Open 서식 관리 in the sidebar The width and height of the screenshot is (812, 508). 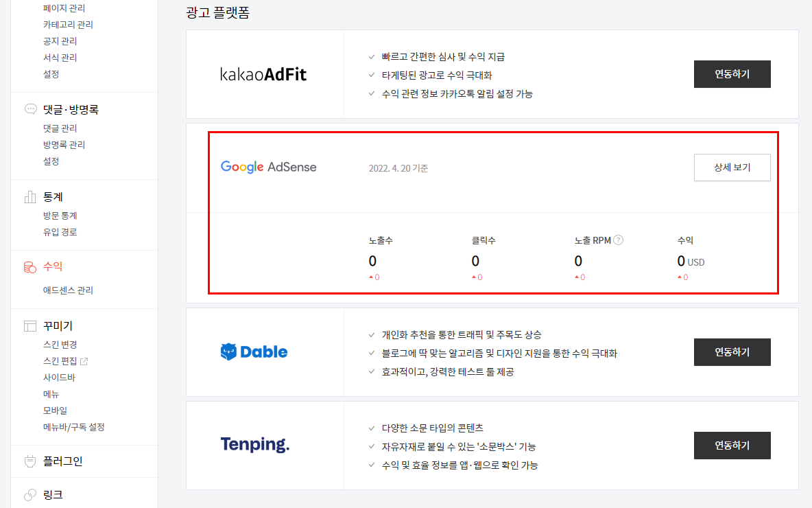click(x=60, y=58)
